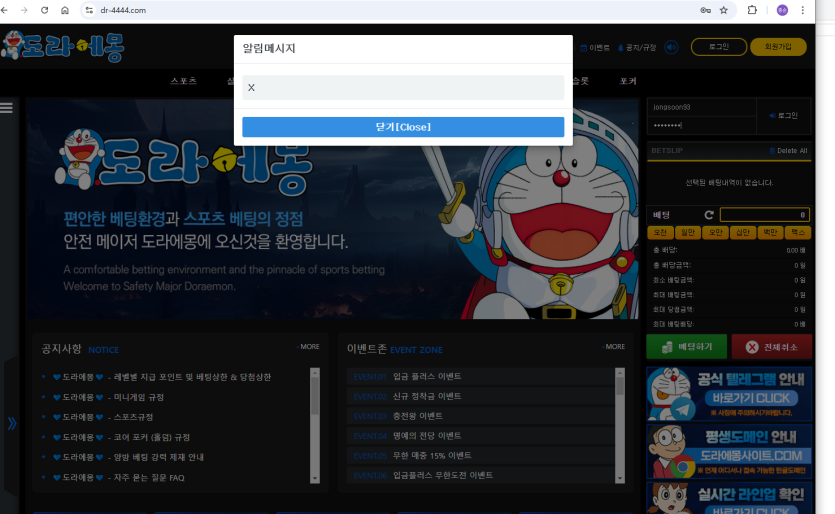Bookmark this page with the star icon

(724, 10)
